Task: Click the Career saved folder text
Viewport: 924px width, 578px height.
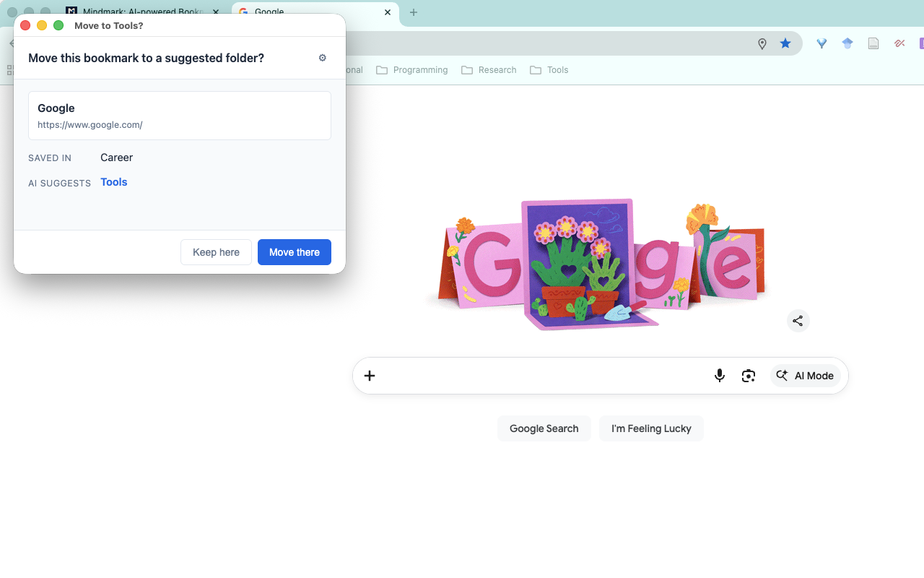Action: 117,158
